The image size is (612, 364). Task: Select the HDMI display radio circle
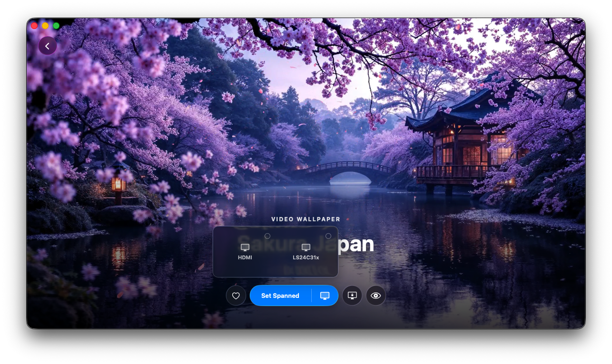click(267, 236)
